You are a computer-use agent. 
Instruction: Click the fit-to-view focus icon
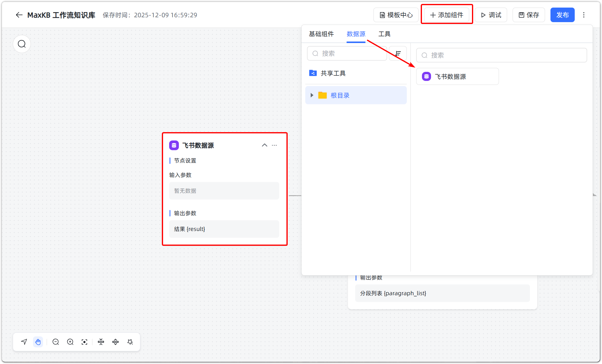tap(84, 342)
